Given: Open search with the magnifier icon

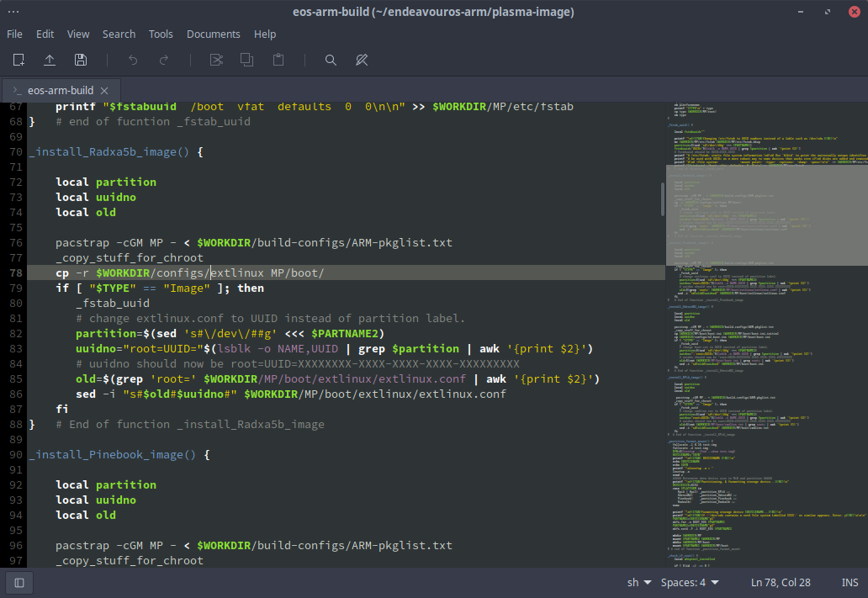Looking at the screenshot, I should click(331, 60).
